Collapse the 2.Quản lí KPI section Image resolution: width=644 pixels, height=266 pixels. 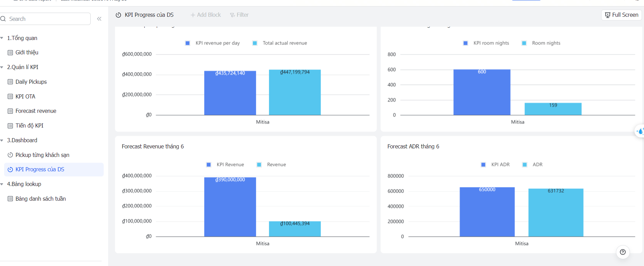(2, 67)
